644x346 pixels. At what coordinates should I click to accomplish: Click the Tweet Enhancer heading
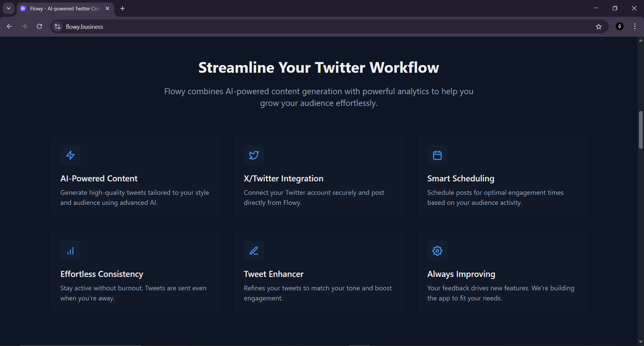[273, 274]
